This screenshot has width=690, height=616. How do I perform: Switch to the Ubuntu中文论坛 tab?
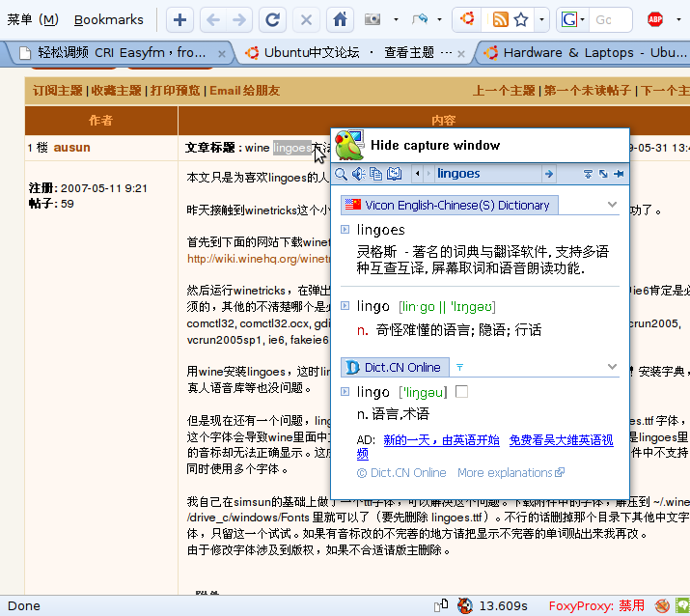pos(354,53)
